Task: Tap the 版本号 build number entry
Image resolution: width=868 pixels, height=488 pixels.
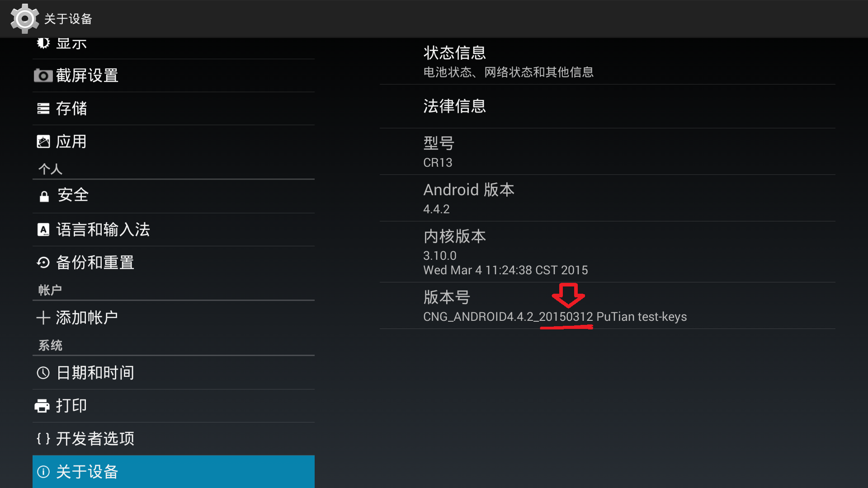Action: tap(608, 306)
